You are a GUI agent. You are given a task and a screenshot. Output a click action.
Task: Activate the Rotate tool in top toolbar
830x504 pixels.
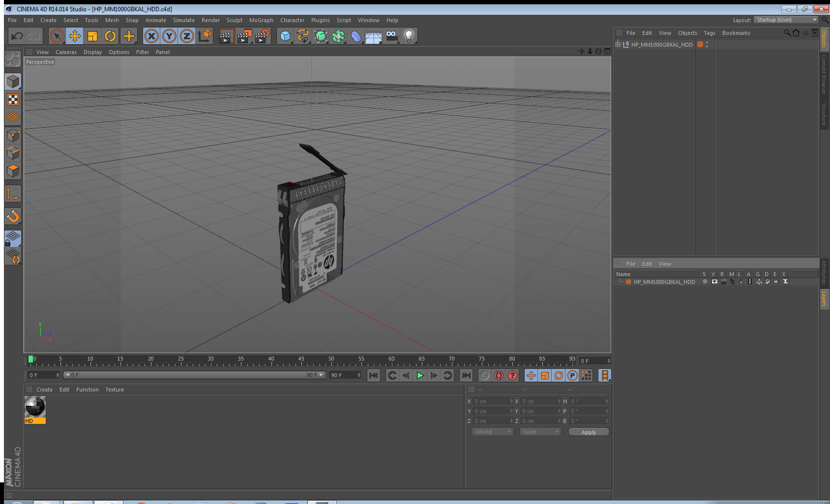(x=110, y=36)
